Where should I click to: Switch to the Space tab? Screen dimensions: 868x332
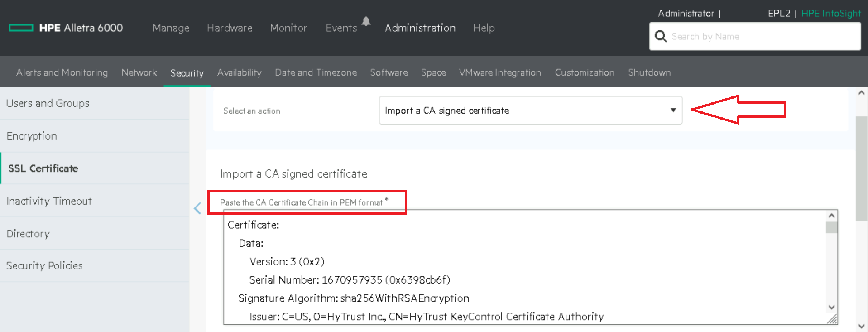click(x=433, y=72)
